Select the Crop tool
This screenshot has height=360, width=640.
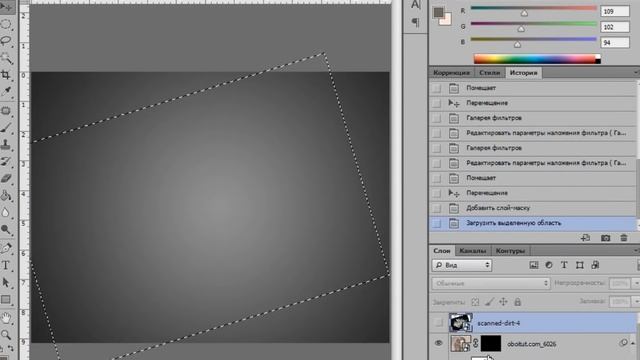point(6,75)
